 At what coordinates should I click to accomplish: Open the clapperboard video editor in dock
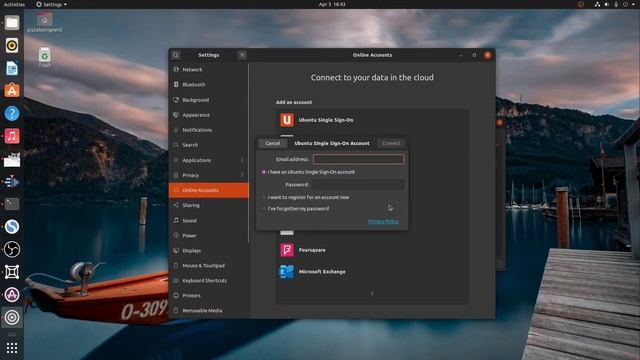point(12,159)
